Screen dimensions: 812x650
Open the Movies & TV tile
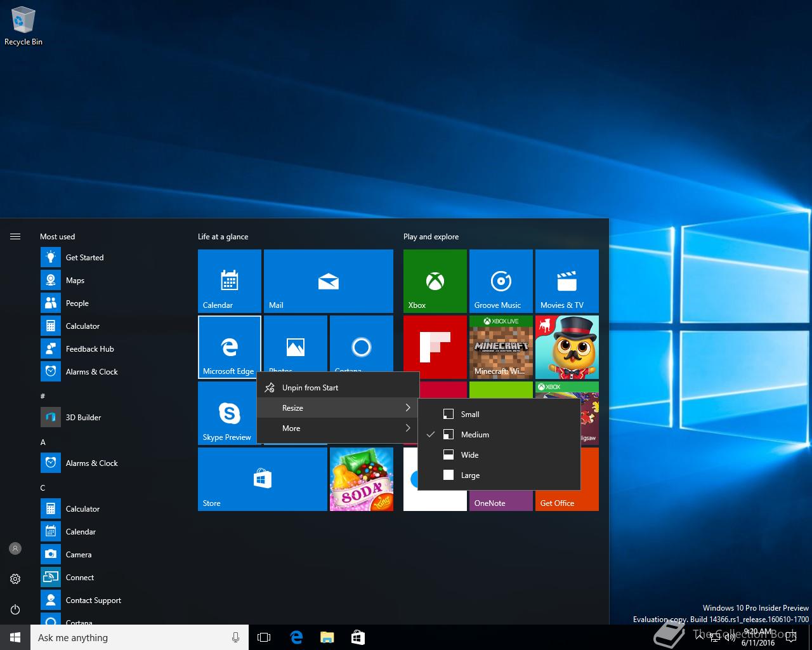[567, 281]
